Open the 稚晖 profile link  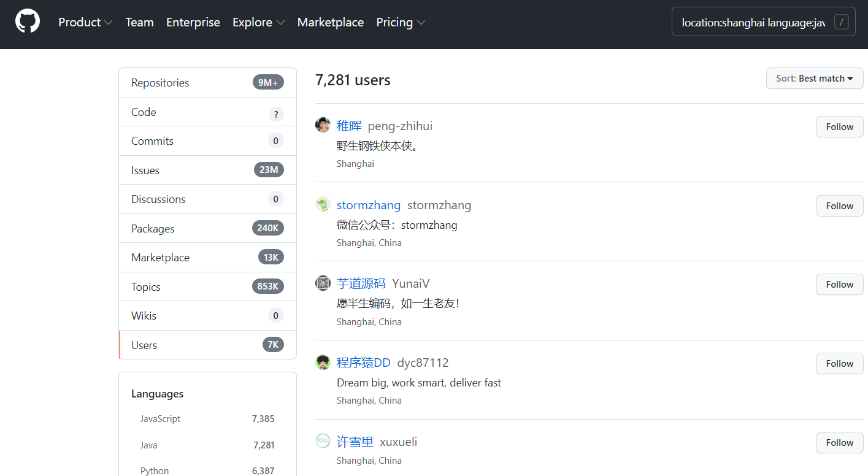pos(349,126)
